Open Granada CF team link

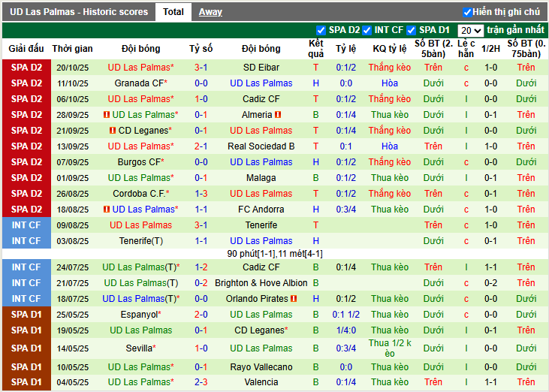139,83
